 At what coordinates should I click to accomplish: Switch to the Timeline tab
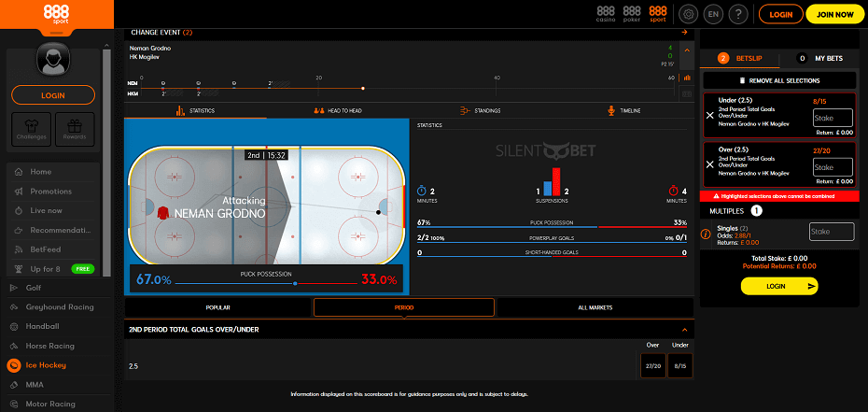(x=623, y=111)
